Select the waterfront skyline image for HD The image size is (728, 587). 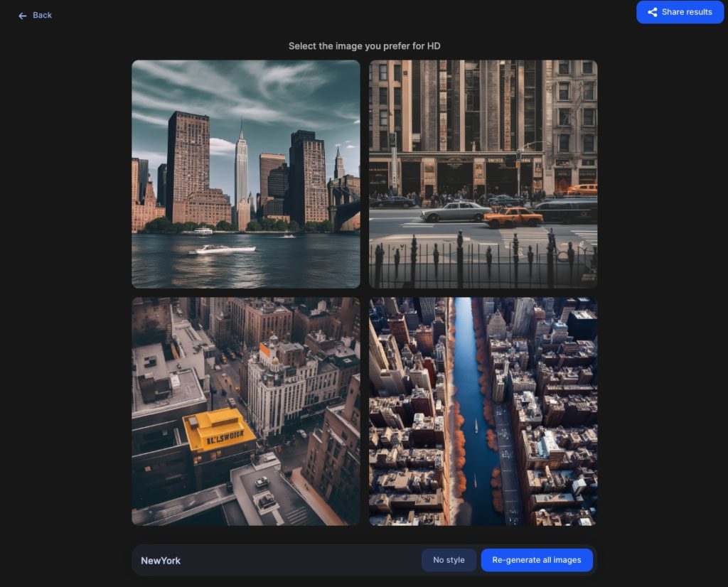pyautogui.click(x=245, y=173)
